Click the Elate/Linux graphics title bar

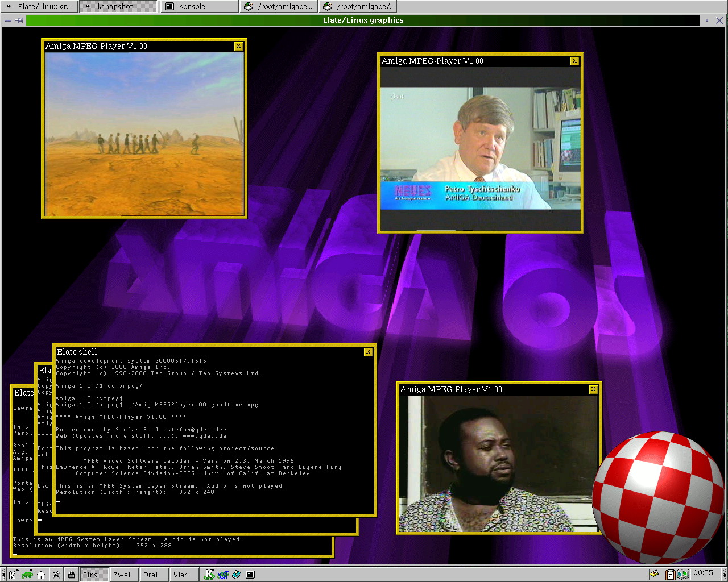click(363, 20)
